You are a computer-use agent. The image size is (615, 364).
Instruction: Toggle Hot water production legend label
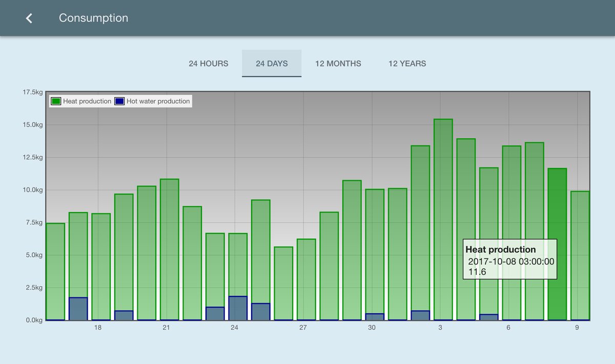pyautogui.click(x=158, y=101)
